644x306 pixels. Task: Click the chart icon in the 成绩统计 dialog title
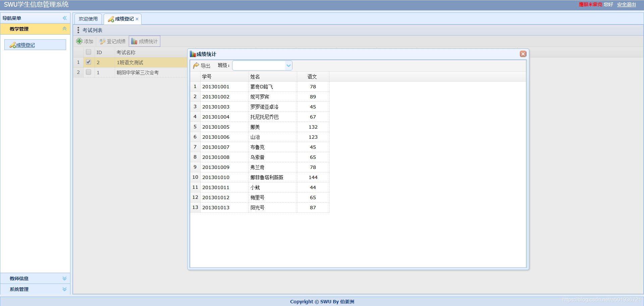click(x=193, y=54)
